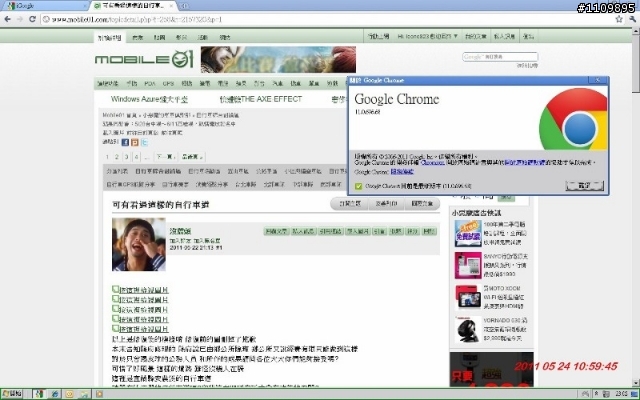This screenshot has height=400, width=640.
Task: Open the PDA forum category
Action: click(x=150, y=83)
